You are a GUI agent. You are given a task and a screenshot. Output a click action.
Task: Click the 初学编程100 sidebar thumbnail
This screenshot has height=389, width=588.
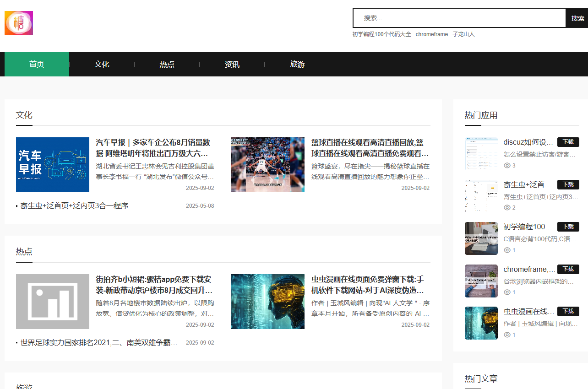[481, 238]
